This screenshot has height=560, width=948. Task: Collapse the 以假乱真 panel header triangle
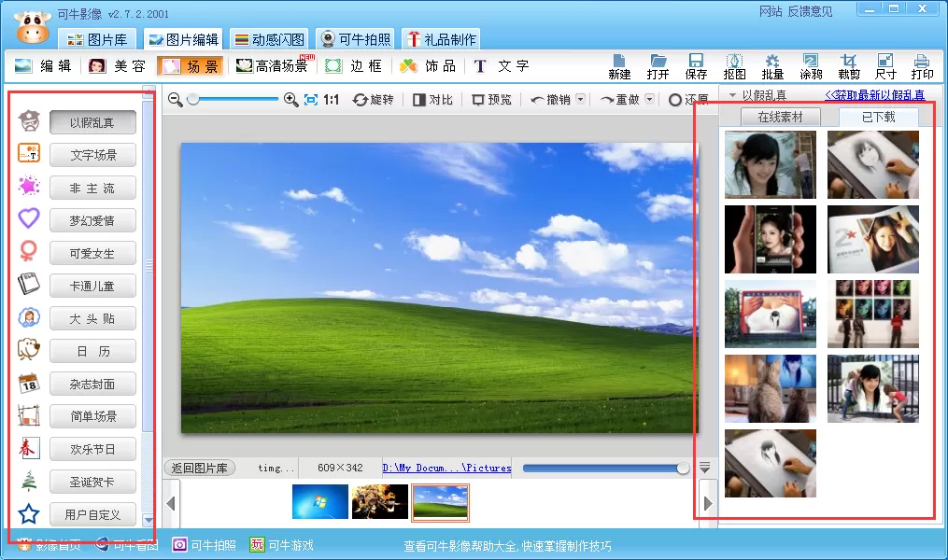[x=733, y=95]
